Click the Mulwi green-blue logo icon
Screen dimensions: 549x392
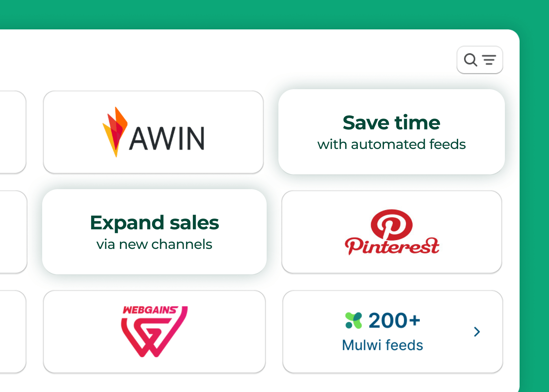(354, 320)
